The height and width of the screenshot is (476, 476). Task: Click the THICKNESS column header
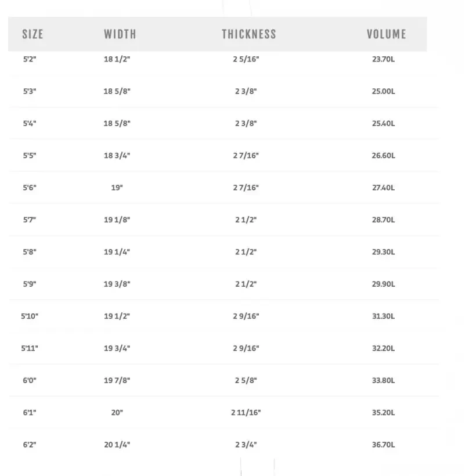click(x=248, y=34)
